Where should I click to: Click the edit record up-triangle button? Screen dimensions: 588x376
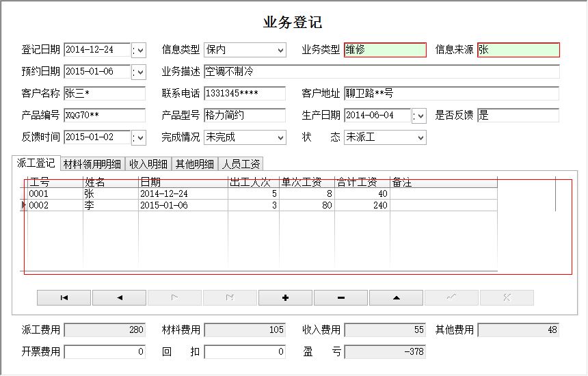click(396, 297)
